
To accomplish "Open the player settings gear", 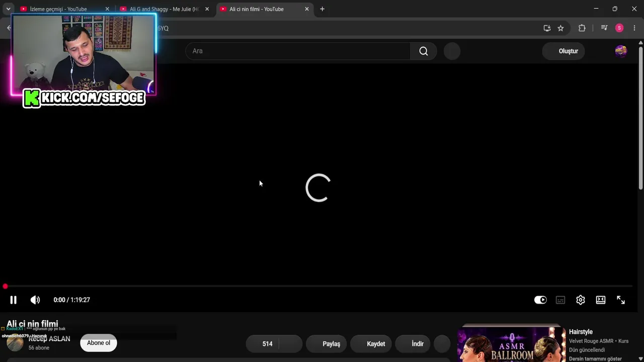I will click(581, 300).
